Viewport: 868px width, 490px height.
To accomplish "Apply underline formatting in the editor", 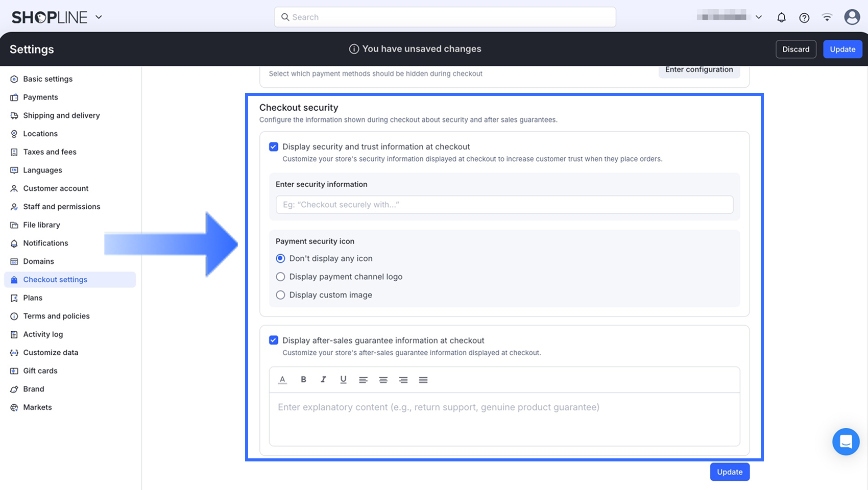I will point(343,379).
